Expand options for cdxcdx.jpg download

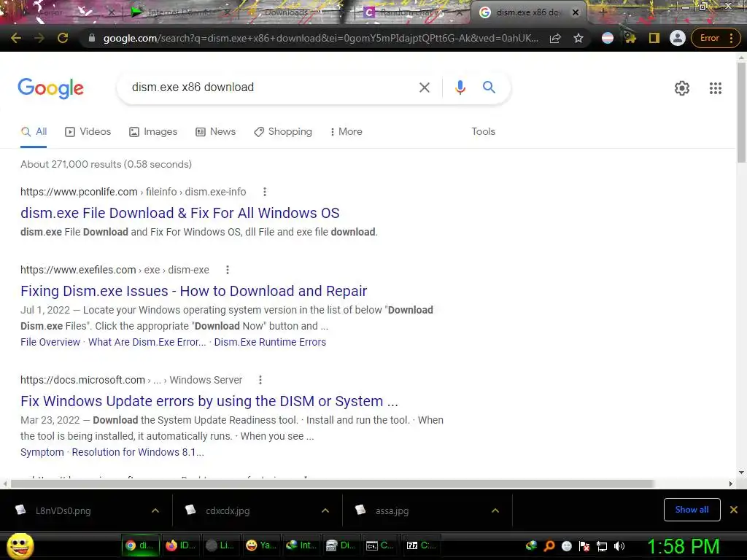(325, 510)
